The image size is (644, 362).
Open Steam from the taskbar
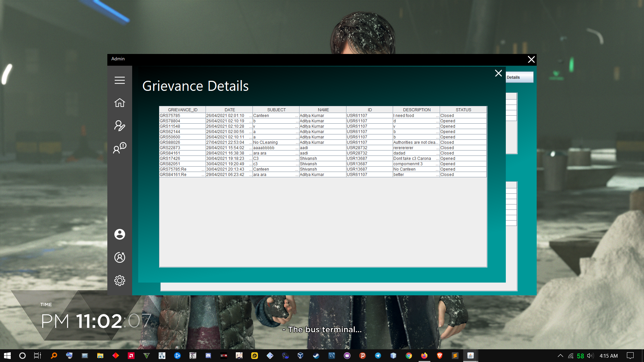316,356
